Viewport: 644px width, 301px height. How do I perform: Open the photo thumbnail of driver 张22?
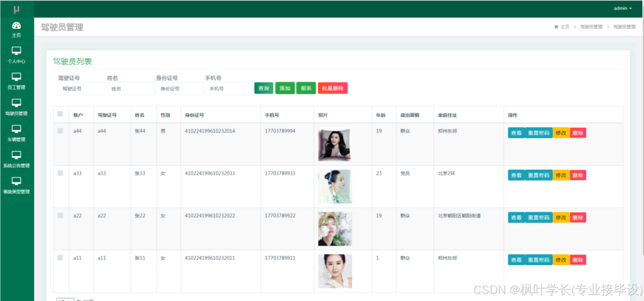pyautogui.click(x=335, y=229)
